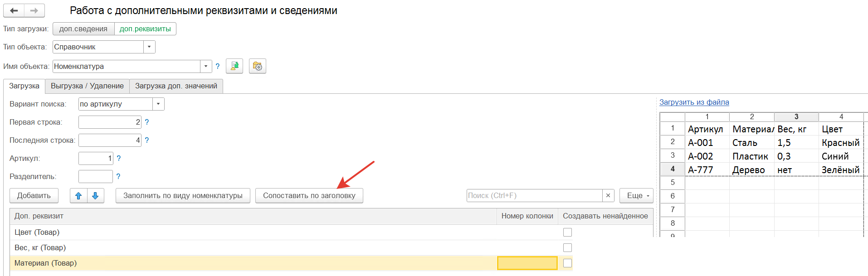Switch to Выгрузка / Удаление tab
The height and width of the screenshot is (276, 868).
pos(87,86)
